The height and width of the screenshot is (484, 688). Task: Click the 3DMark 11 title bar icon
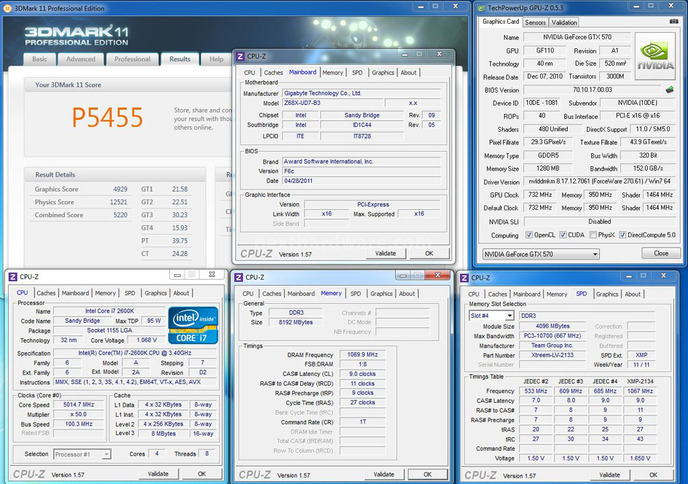7,8
